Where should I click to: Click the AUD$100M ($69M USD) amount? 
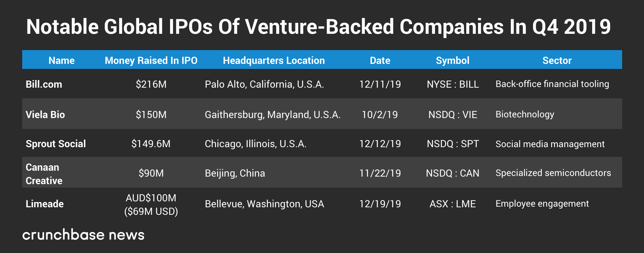click(151, 204)
